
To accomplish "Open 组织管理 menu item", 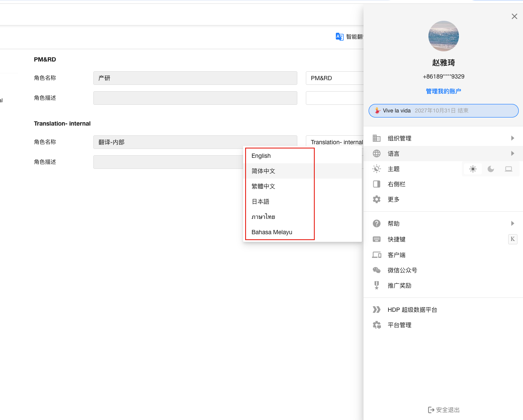I will click(443, 138).
